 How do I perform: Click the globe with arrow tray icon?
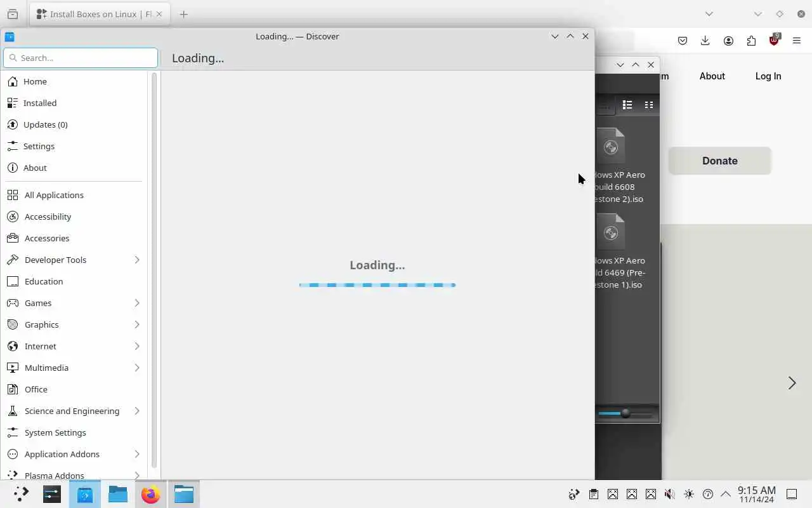coord(574,494)
